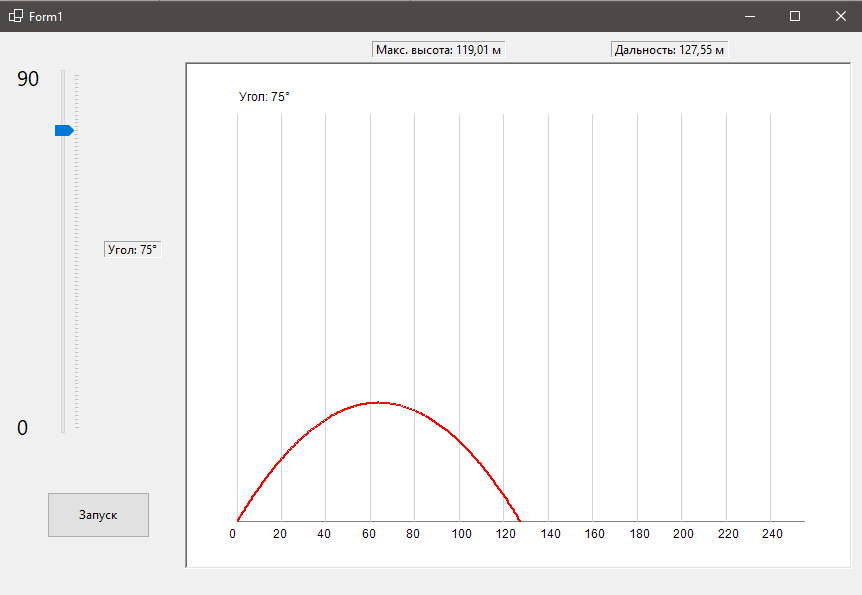Click the x-axis value 240
Screen dimensions: 862x595
point(772,534)
